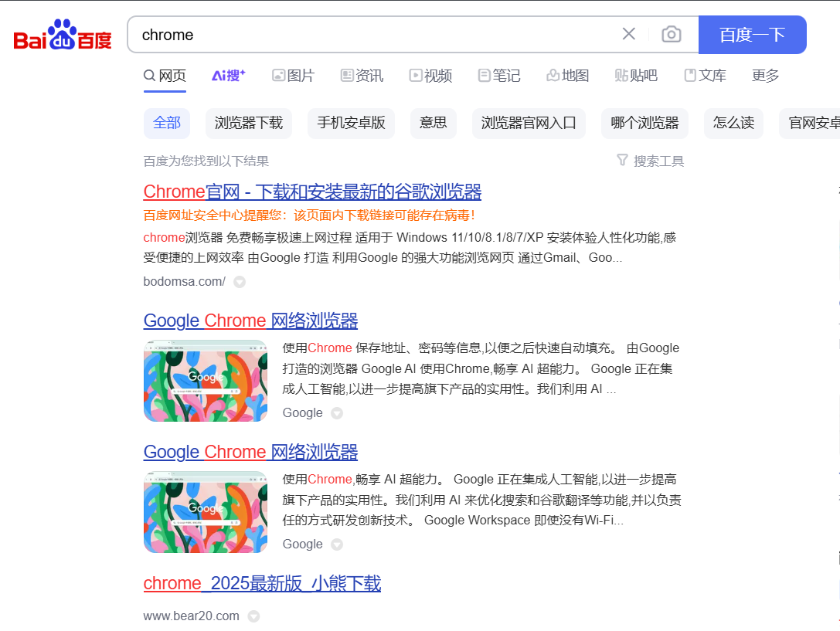Select the 浏览器下载 filter chip
The image size is (840, 631).
249,123
